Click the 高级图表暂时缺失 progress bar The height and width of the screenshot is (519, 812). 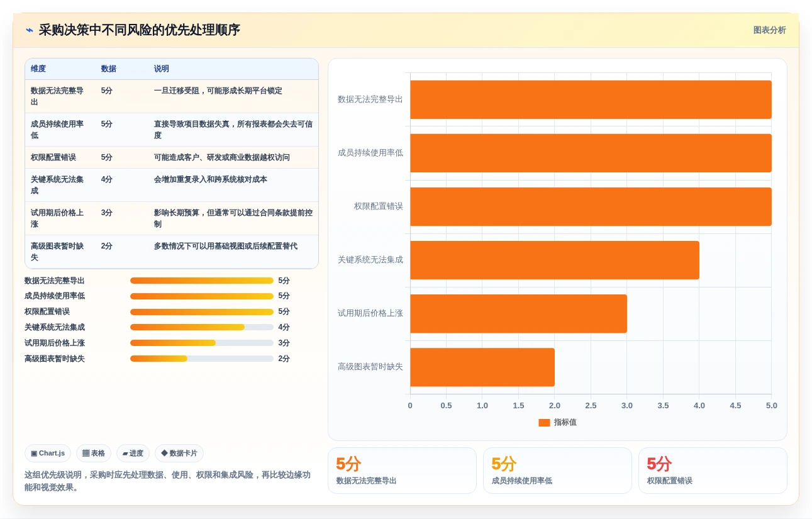tap(202, 359)
